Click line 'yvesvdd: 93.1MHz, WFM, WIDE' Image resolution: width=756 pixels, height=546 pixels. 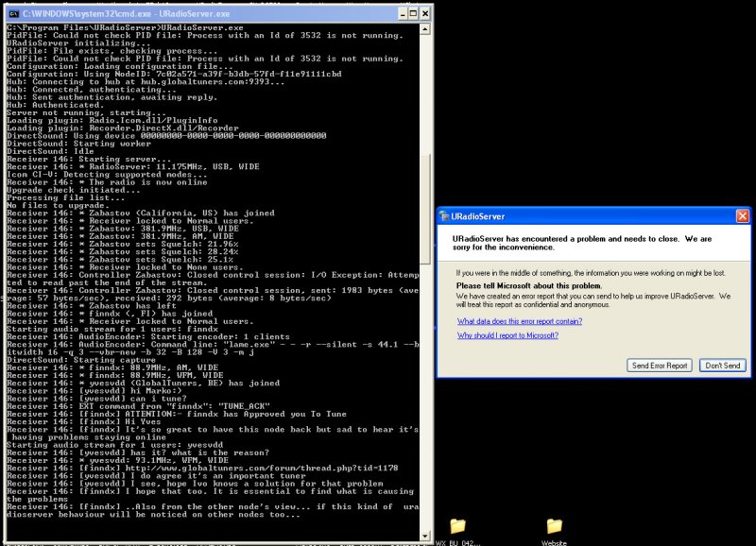(117, 460)
